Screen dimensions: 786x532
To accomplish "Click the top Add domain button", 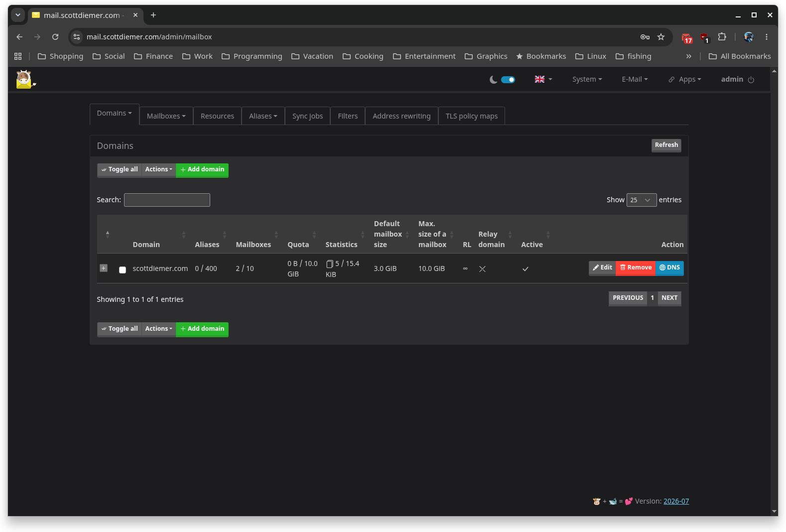I will tap(202, 170).
